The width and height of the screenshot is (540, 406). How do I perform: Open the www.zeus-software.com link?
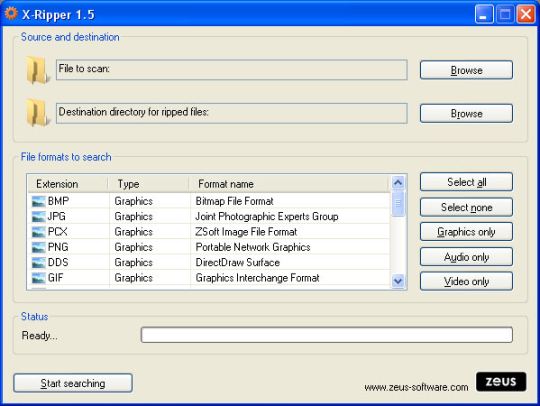[416, 387]
